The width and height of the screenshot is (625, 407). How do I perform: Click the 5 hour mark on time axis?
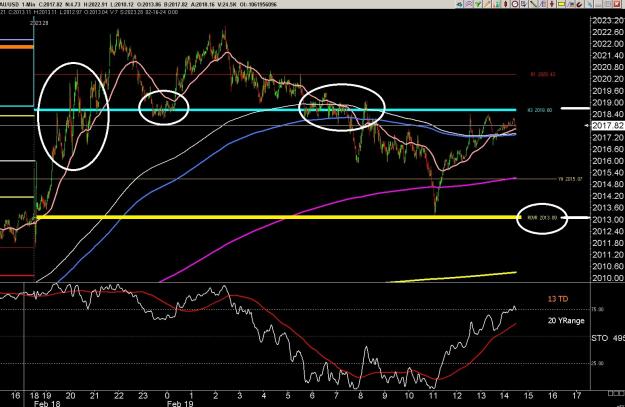coord(288,395)
